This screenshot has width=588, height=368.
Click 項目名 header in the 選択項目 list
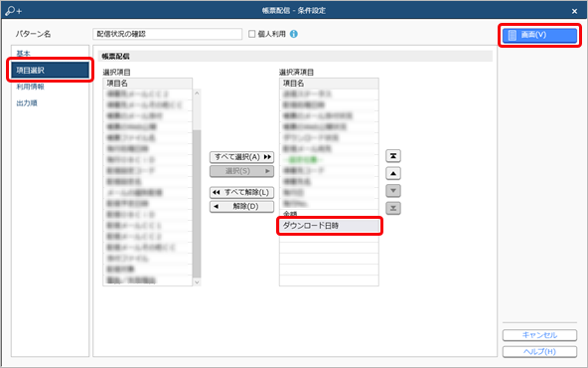click(x=148, y=84)
